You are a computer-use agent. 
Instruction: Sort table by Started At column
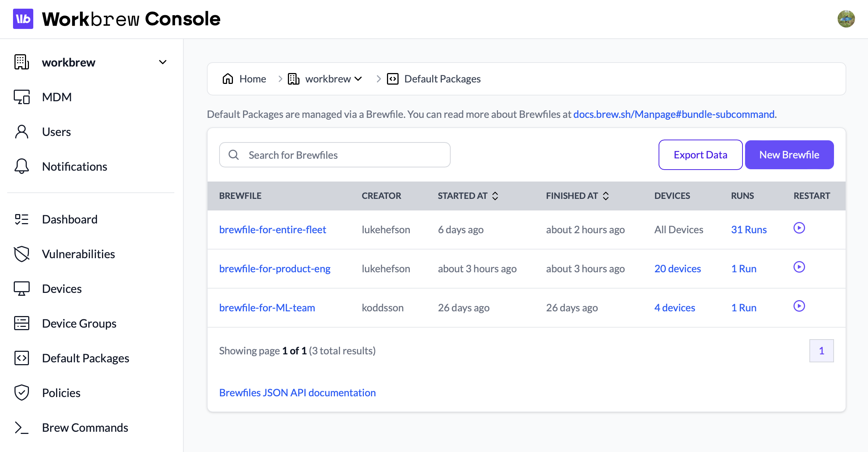click(x=495, y=196)
